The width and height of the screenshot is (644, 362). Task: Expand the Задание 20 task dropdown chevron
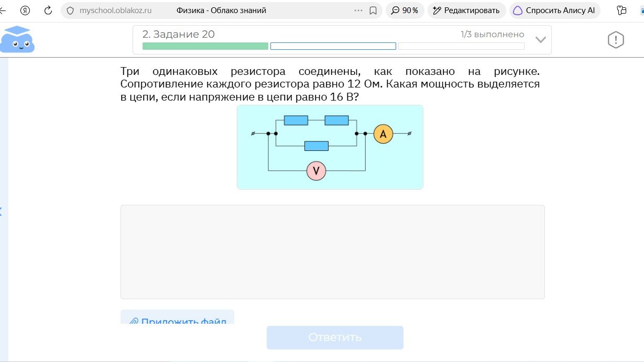540,40
